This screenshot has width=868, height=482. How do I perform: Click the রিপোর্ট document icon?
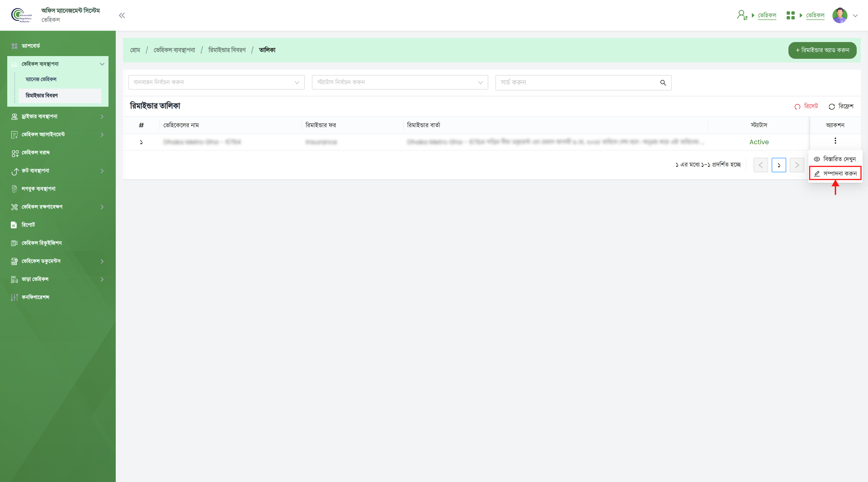[14, 225]
